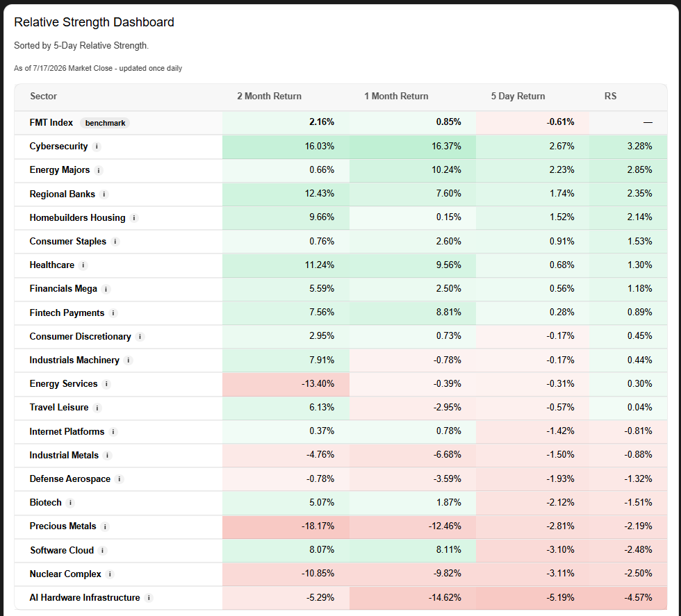Open info icon next to Energy Services

[x=106, y=384]
